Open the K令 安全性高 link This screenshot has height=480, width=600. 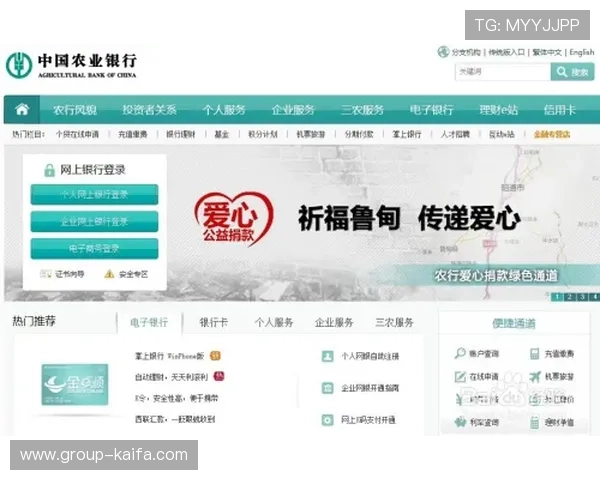(176, 398)
